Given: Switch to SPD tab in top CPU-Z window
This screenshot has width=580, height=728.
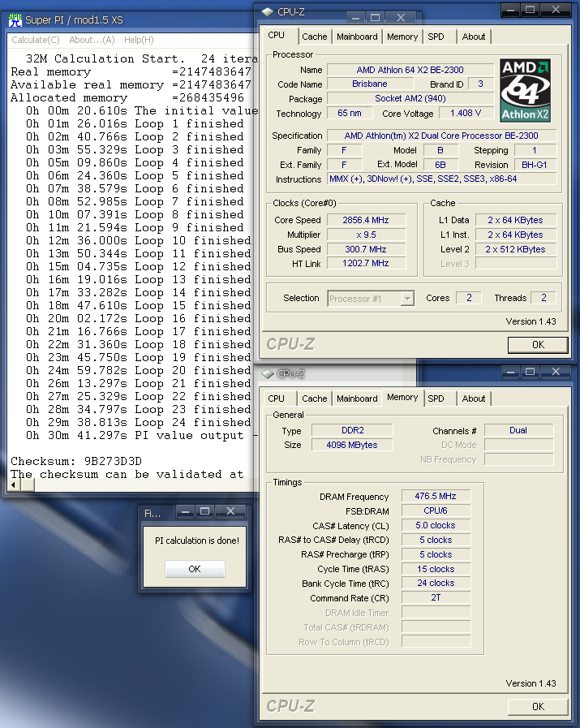Looking at the screenshot, I should (436, 37).
